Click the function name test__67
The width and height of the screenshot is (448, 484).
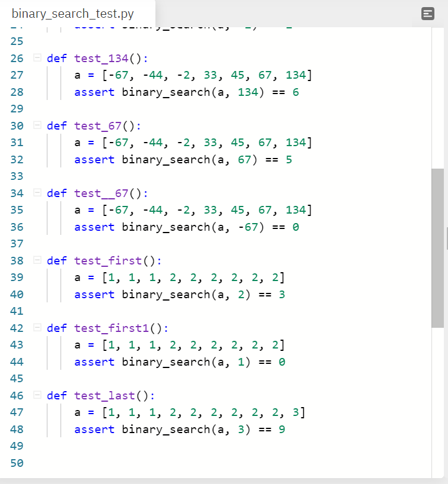[x=101, y=193]
